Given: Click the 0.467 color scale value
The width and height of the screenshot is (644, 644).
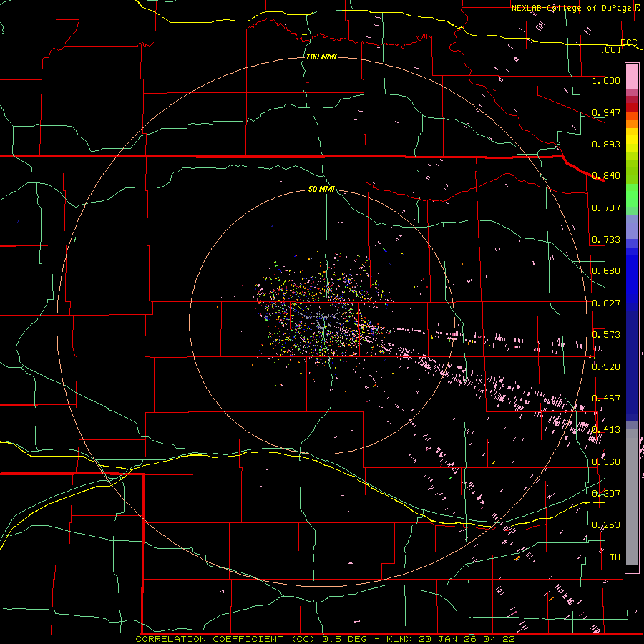Looking at the screenshot, I should click(606, 398).
